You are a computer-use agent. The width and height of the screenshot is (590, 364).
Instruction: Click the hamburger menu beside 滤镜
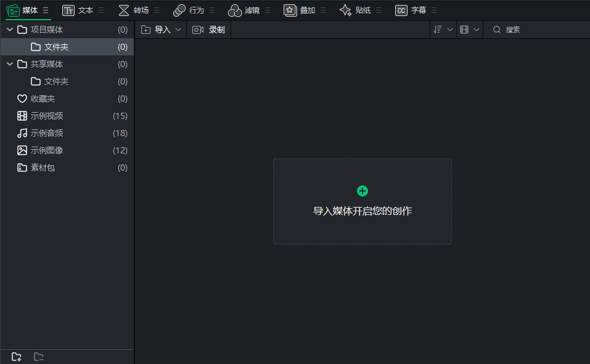pyautogui.click(x=267, y=10)
